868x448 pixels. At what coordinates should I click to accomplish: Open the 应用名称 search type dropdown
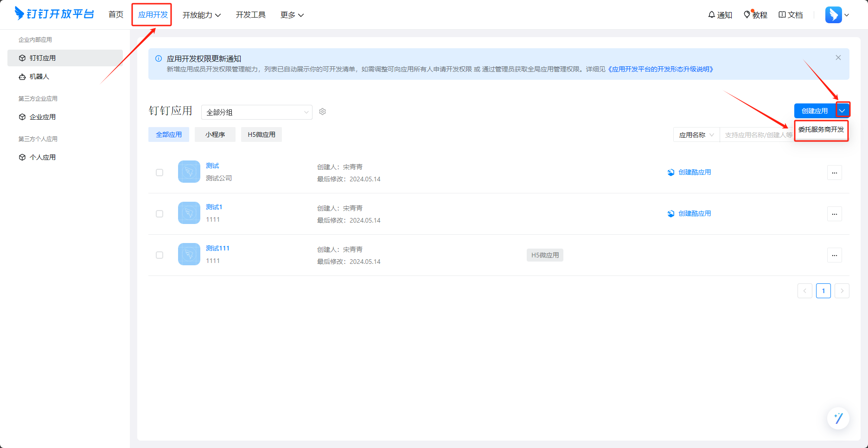click(x=696, y=135)
